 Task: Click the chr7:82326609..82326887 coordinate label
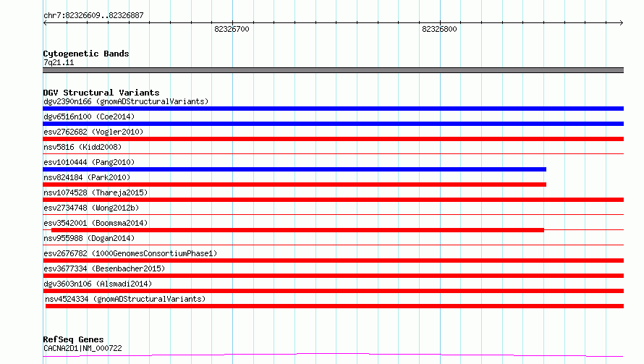point(93,15)
